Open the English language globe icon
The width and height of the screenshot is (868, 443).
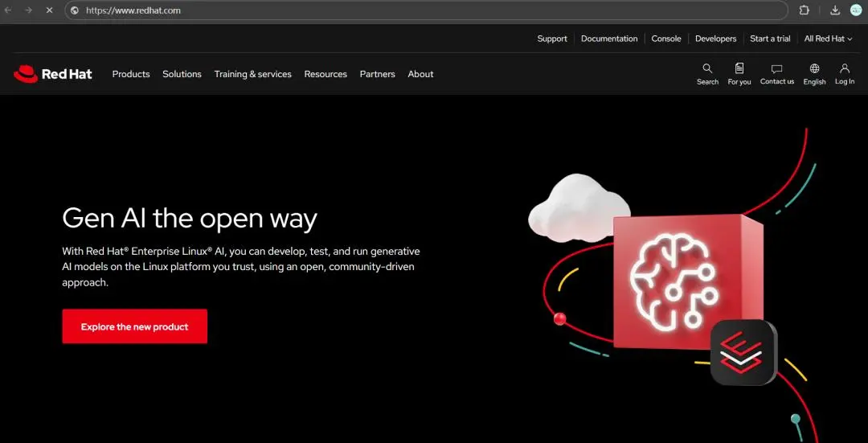[x=814, y=68]
